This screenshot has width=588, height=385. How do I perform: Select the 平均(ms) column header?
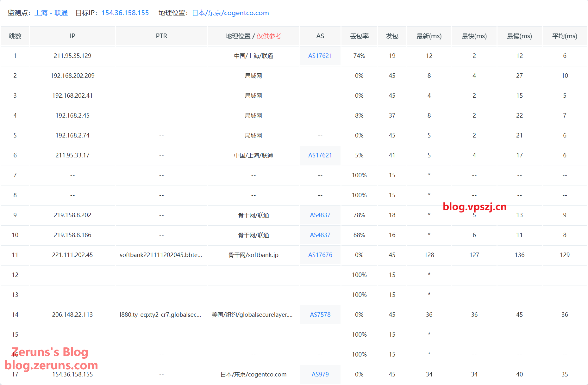565,36
